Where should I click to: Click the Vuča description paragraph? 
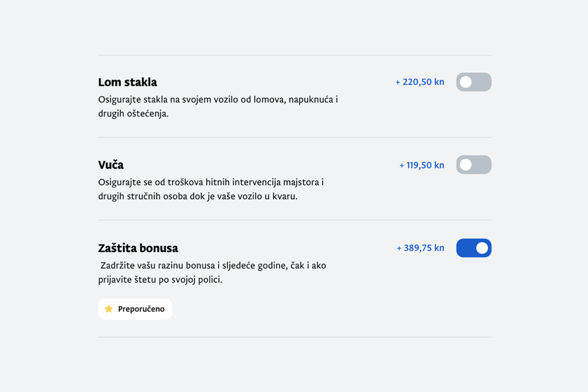click(211, 189)
